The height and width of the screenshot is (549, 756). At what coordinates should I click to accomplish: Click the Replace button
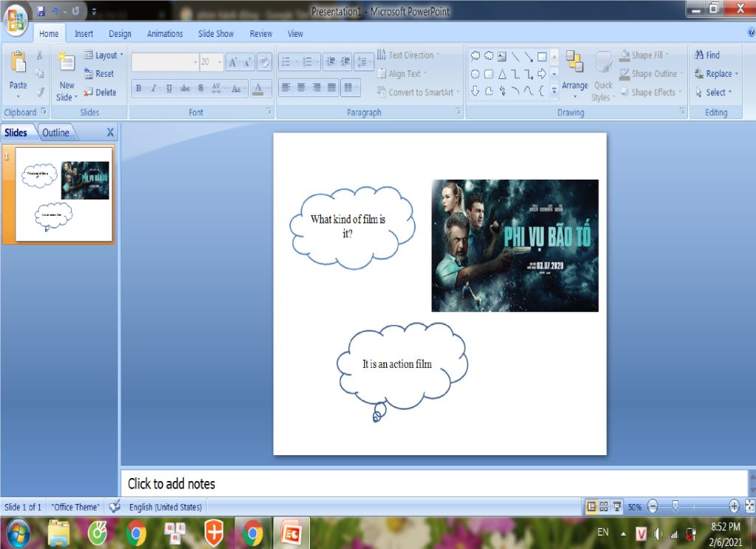point(716,74)
